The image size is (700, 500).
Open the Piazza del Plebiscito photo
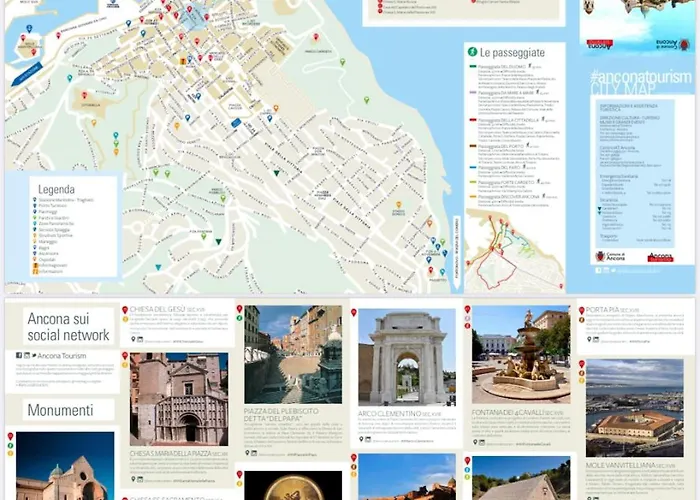tap(293, 354)
